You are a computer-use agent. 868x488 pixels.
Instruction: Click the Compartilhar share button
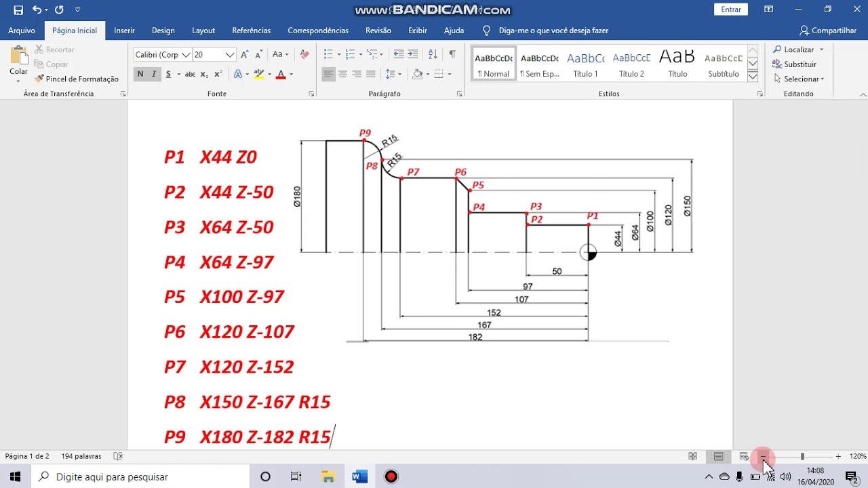tap(828, 30)
